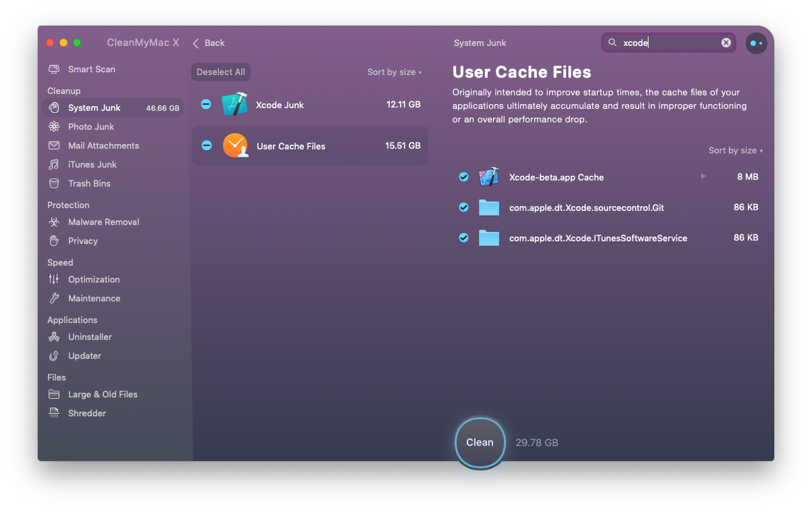Image resolution: width=812 pixels, height=511 pixels.
Task: Open Smart Scan from sidebar
Action: [x=91, y=70]
